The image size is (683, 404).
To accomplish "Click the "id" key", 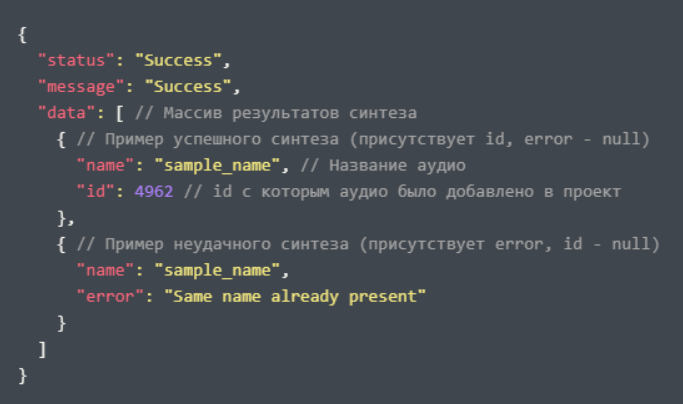I will point(96,191).
